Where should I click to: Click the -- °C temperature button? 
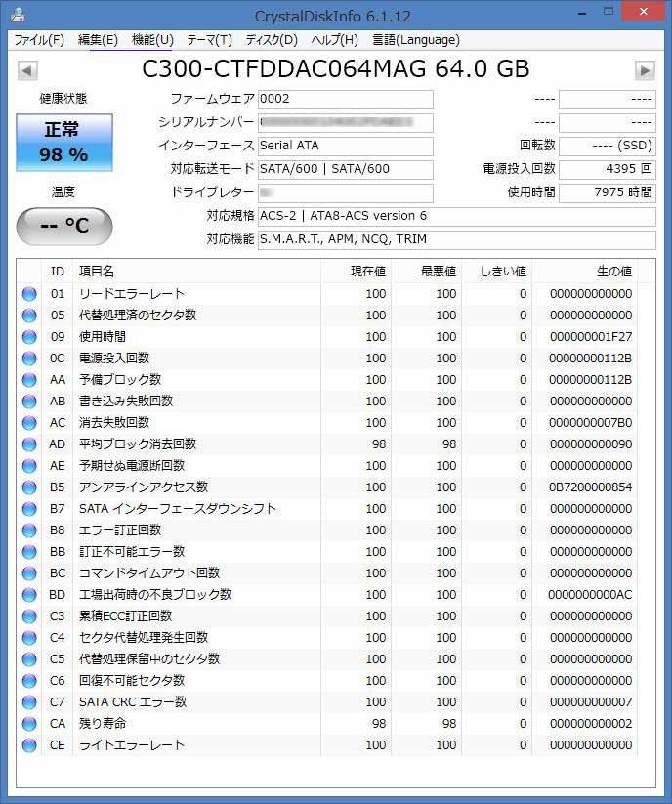tap(64, 226)
